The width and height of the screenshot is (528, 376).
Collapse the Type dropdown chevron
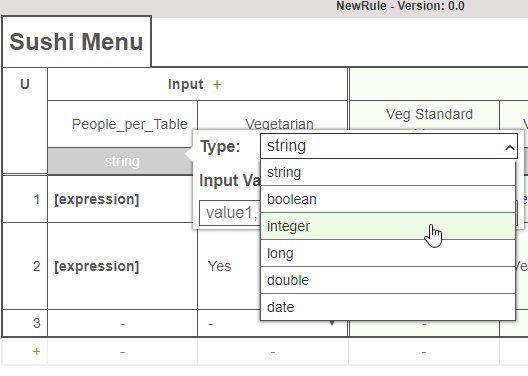510,147
